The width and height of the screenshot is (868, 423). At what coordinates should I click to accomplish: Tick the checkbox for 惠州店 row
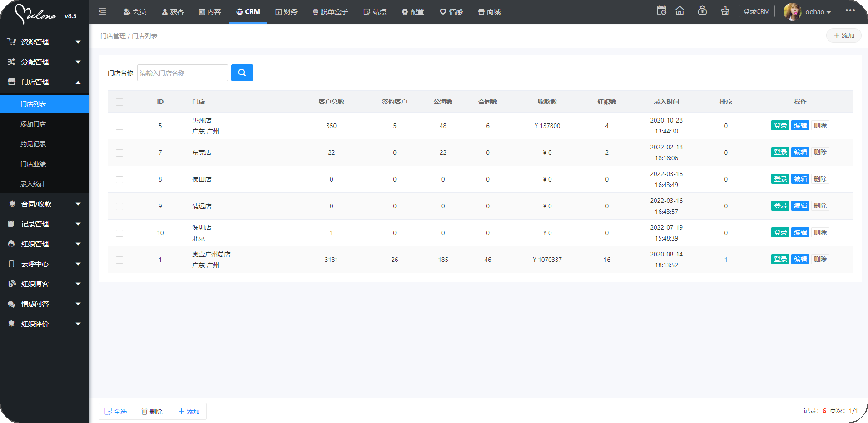[x=119, y=126]
